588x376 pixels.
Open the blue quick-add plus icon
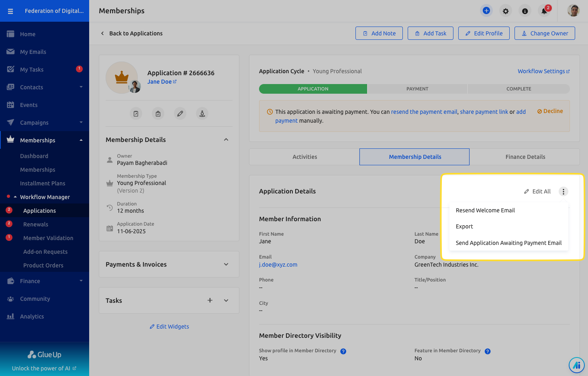(x=486, y=11)
